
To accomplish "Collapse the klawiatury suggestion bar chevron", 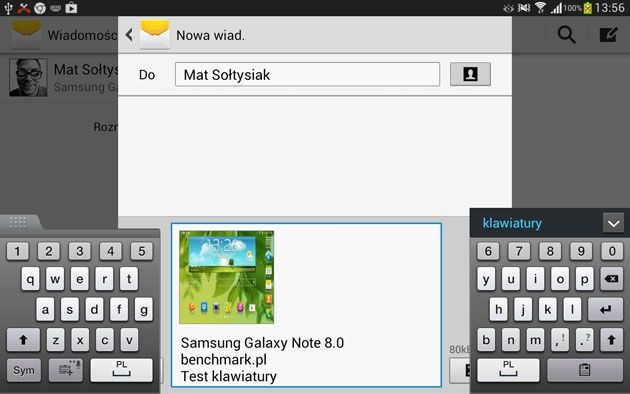I will coord(613,223).
